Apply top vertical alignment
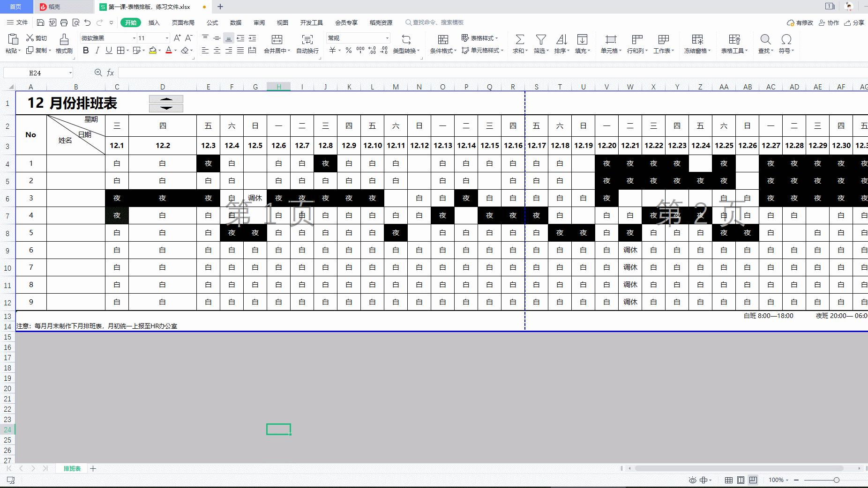The height and width of the screenshot is (488, 868). pos(205,38)
